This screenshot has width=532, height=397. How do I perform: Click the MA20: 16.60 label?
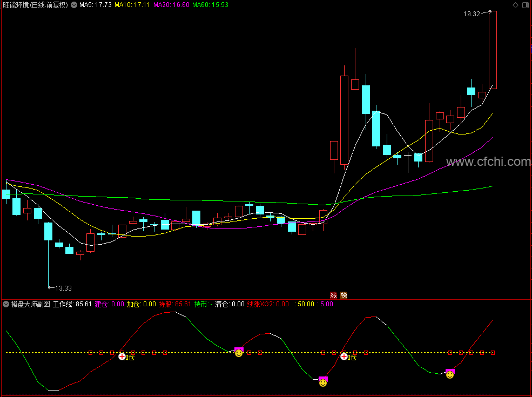[171, 5]
